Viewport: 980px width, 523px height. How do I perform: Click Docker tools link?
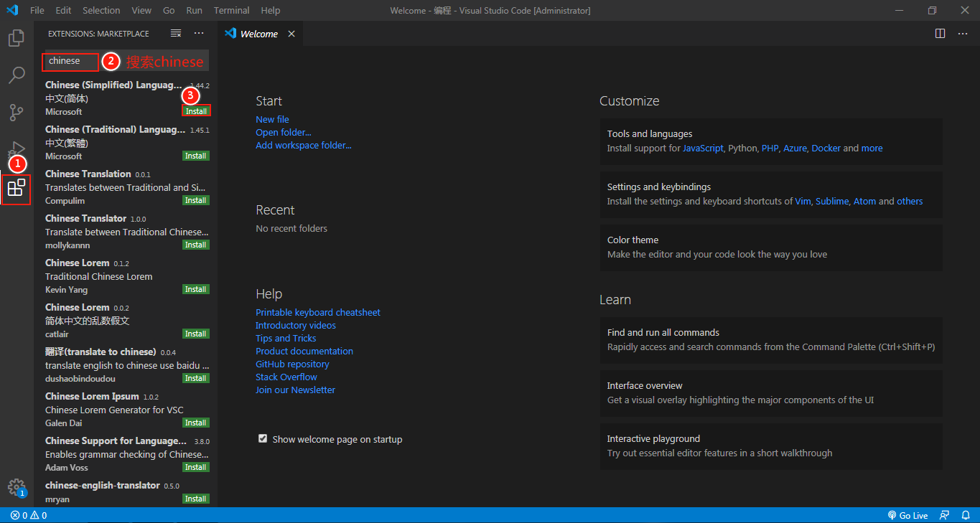826,148
